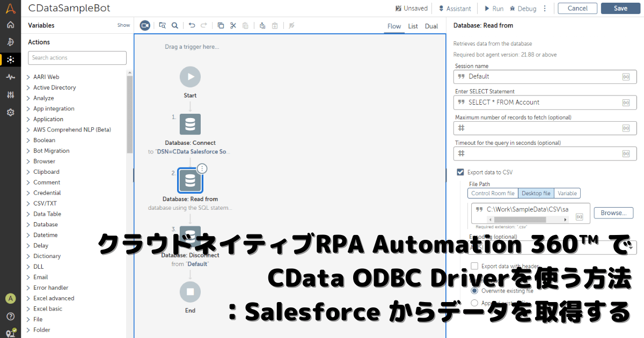Click the Save button
Viewport: 644px width, 338px height.
tap(620, 8)
